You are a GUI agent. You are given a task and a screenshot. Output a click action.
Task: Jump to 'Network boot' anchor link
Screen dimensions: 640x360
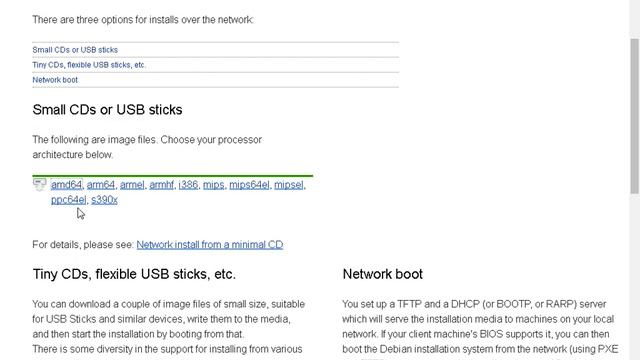(55, 80)
